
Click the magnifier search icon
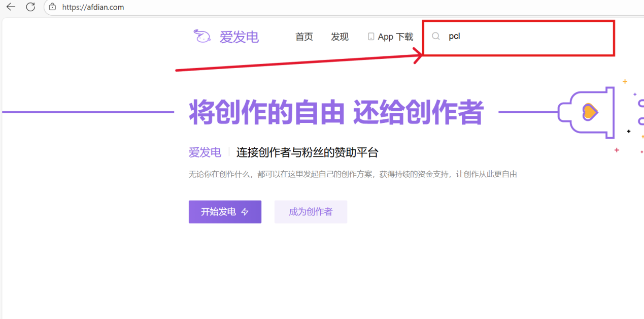[435, 36]
